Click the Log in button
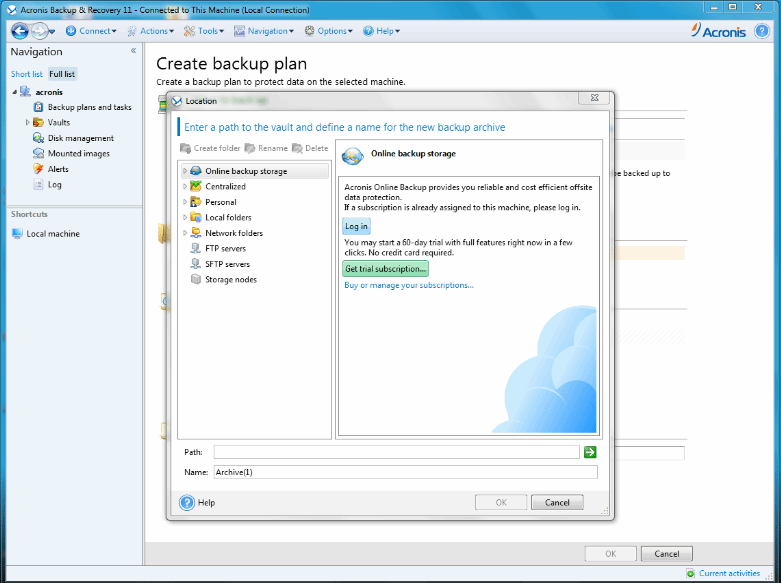The height and width of the screenshot is (583, 781). click(x=356, y=226)
